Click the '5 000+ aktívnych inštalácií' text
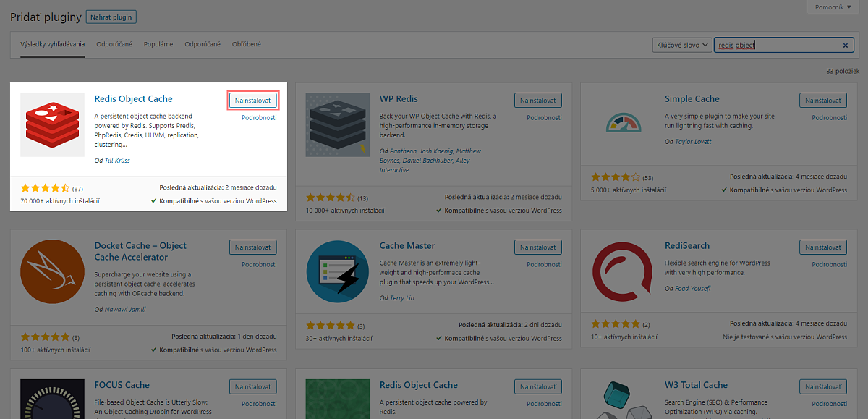 (x=629, y=190)
